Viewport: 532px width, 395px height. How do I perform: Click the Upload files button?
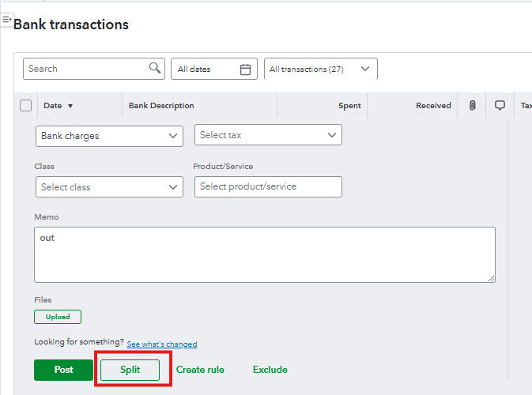point(58,317)
